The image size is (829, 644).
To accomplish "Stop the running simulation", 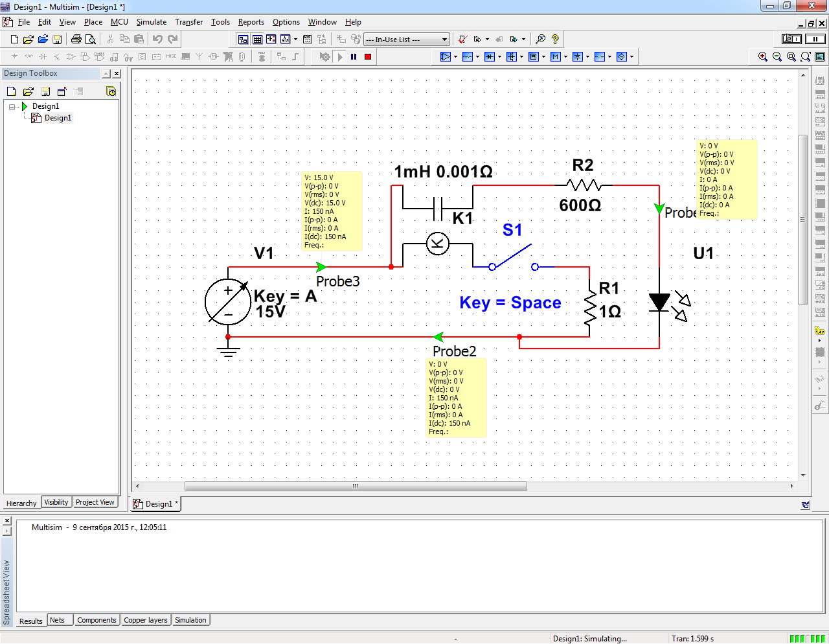I will tap(368, 57).
